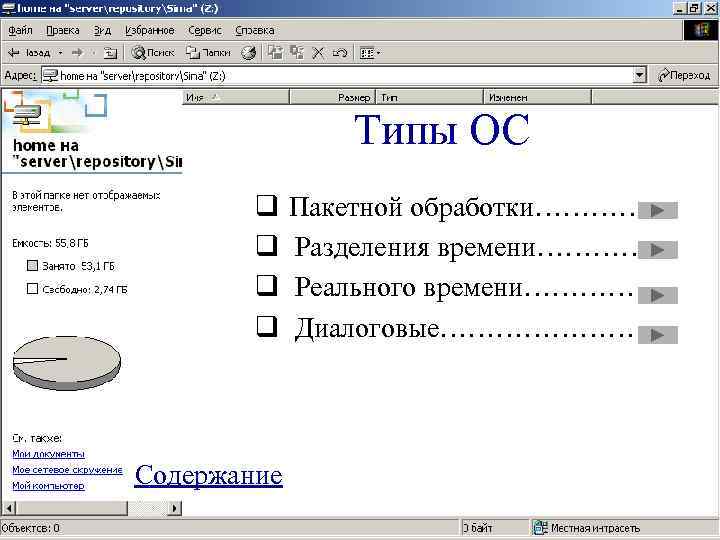Click the left pane scroll-left arrow
This screenshot has width=720, height=540.
[9, 508]
